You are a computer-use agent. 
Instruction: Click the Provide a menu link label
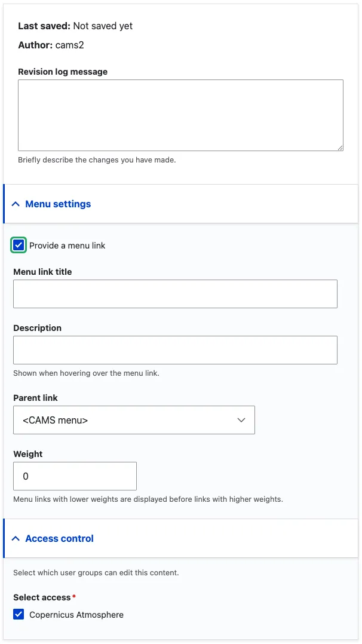tap(68, 246)
